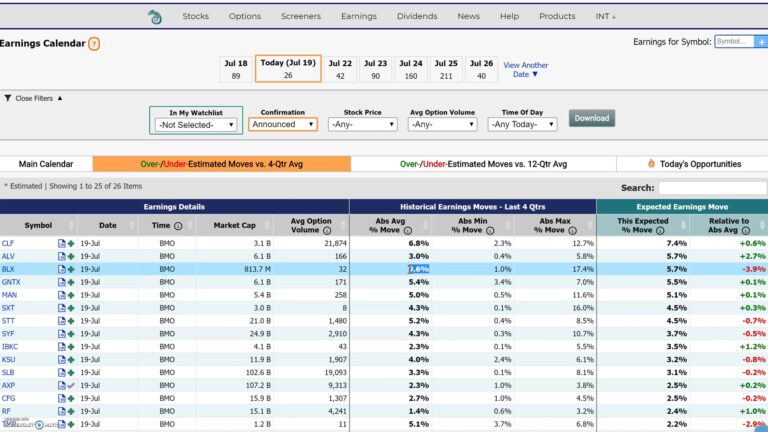This screenshot has width=768, height=432.
Task: Open the GNTX symbol link
Action: tap(11, 282)
